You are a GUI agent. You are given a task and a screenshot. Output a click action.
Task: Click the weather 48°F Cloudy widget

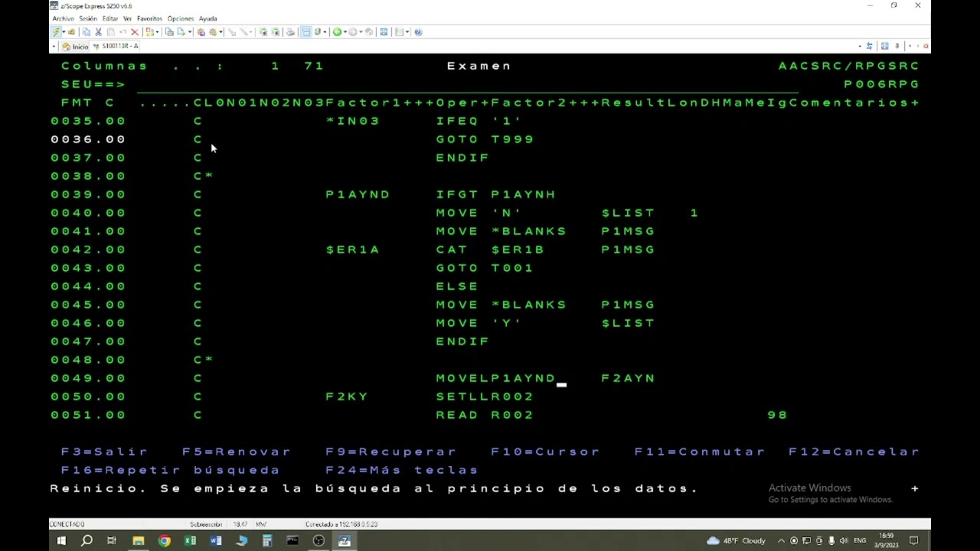pyautogui.click(x=735, y=540)
